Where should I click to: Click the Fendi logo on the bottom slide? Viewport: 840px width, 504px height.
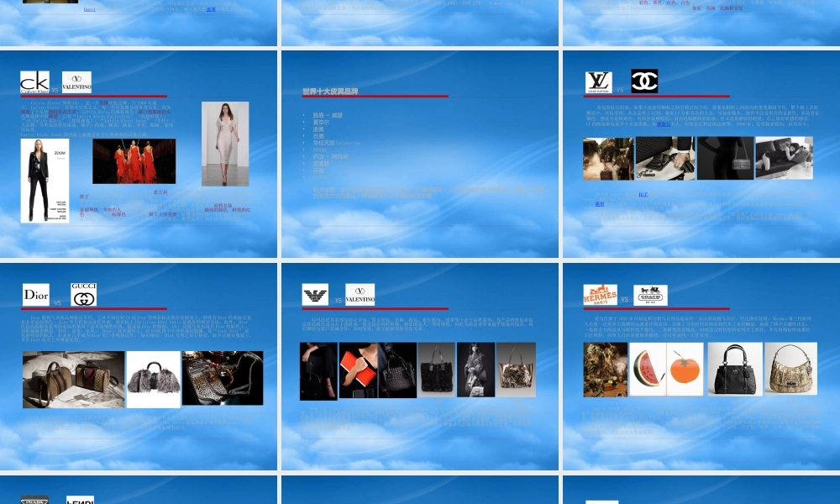(81, 500)
